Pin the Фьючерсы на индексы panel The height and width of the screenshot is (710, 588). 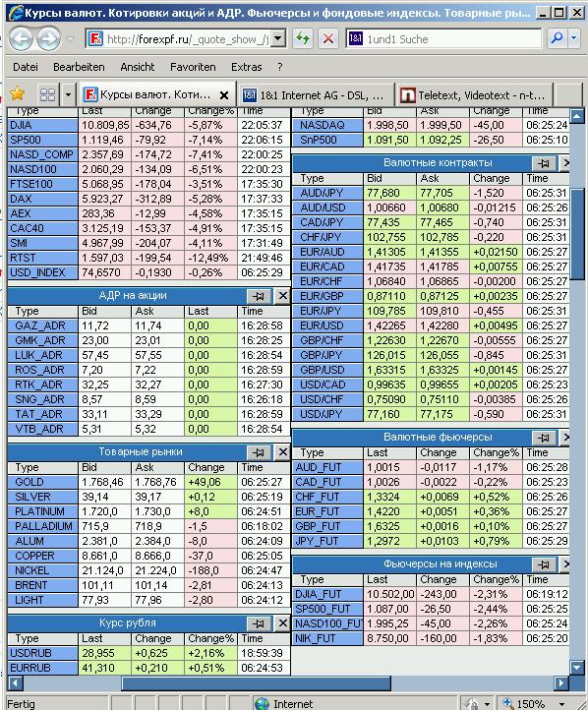pos(544,564)
